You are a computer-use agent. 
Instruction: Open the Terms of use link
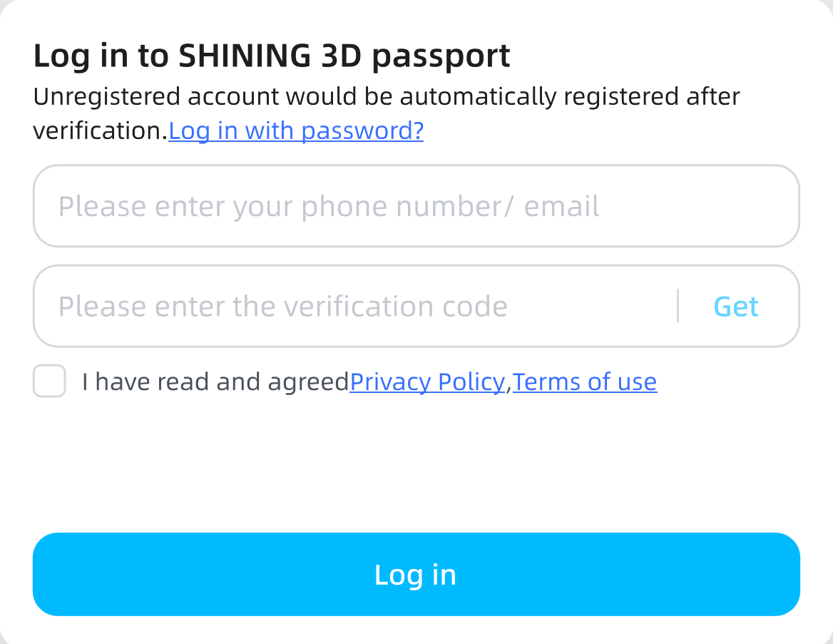pyautogui.click(x=585, y=382)
